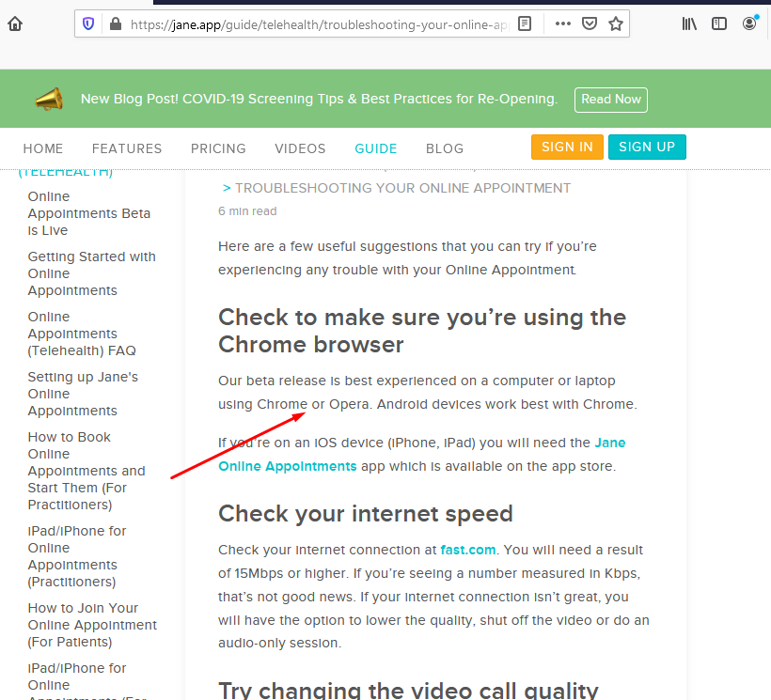Click the Save to Pocket icon
Image resolution: width=771 pixels, height=700 pixels.
point(590,23)
